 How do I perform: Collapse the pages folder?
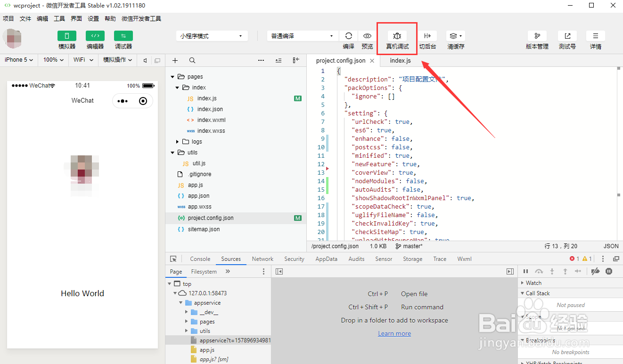tap(173, 77)
